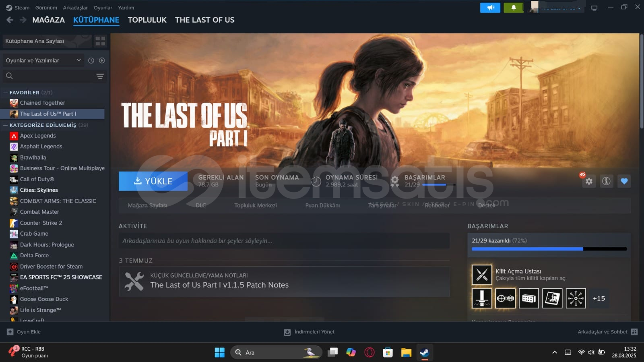Open Topluluk Merkezi link

click(256, 205)
